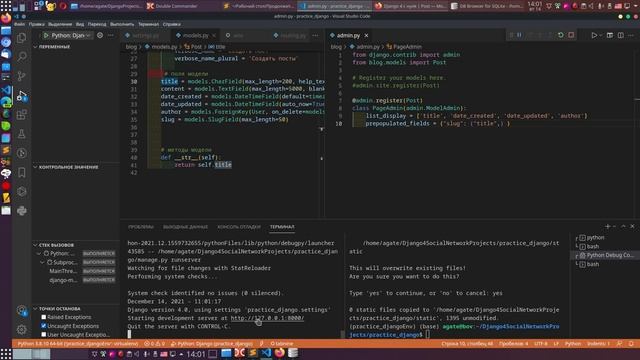Image resolution: width=640 pixels, height=360 pixels.
Task: Create a new terminal with plus icon
Action: tap(607, 226)
